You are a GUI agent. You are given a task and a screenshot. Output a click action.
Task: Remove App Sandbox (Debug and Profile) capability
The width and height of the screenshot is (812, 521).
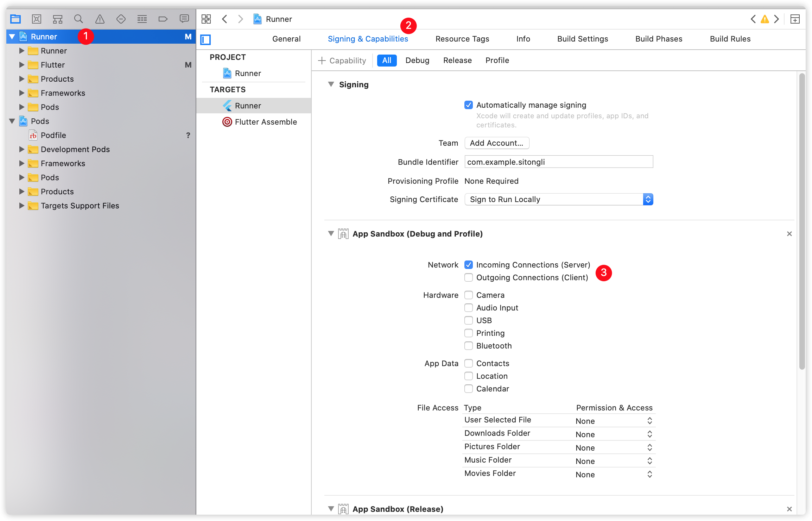(789, 234)
